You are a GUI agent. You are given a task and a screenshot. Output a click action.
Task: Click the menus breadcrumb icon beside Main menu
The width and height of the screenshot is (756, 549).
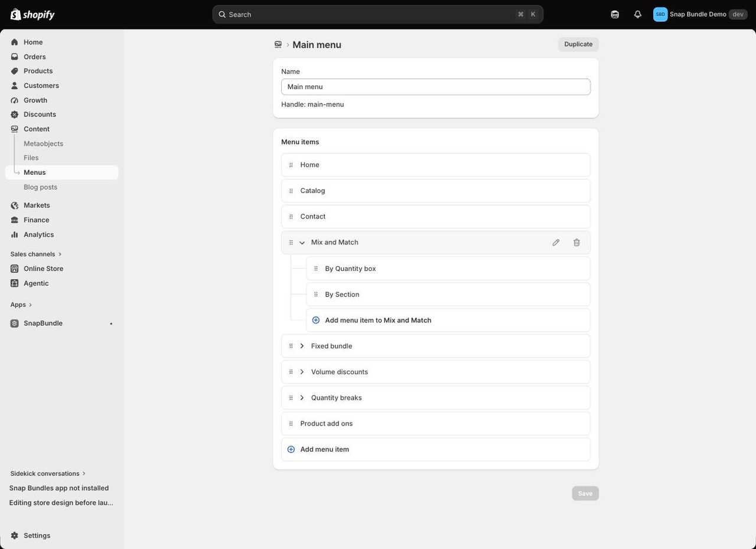coord(278,44)
